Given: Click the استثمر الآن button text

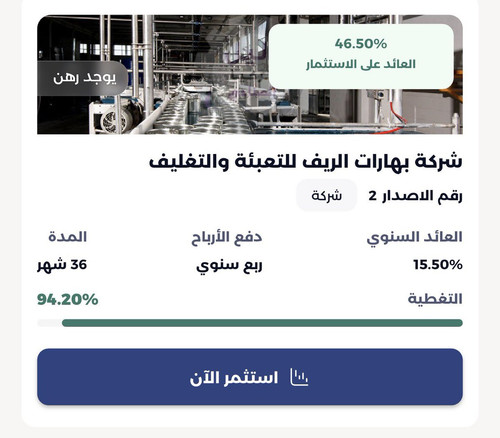Looking at the screenshot, I should [x=234, y=378].
